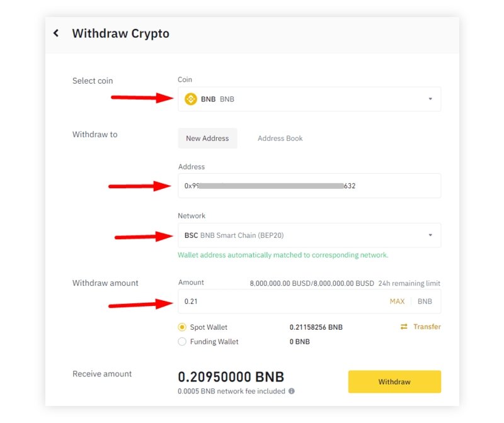Image resolution: width=504 pixels, height=423 pixels.
Task: Click the Address input field
Action: (309, 186)
